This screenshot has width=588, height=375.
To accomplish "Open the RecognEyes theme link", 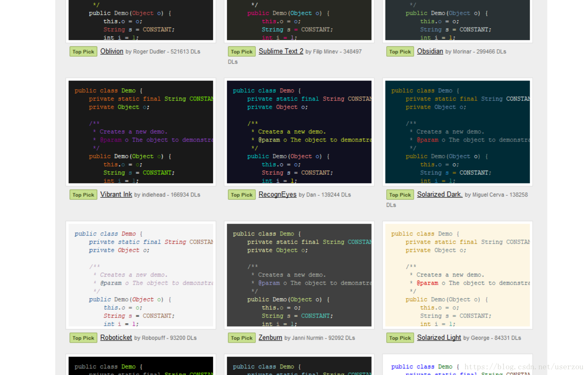I will point(278,194).
